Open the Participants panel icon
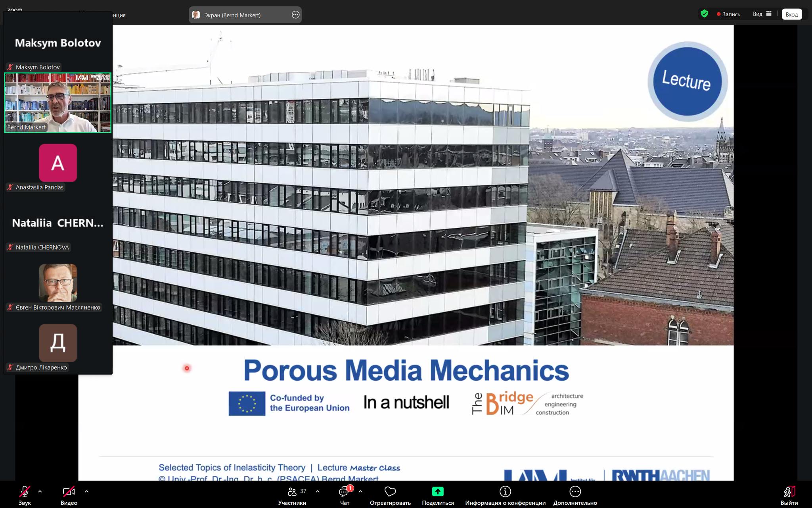The height and width of the screenshot is (508, 812). (x=292, y=492)
